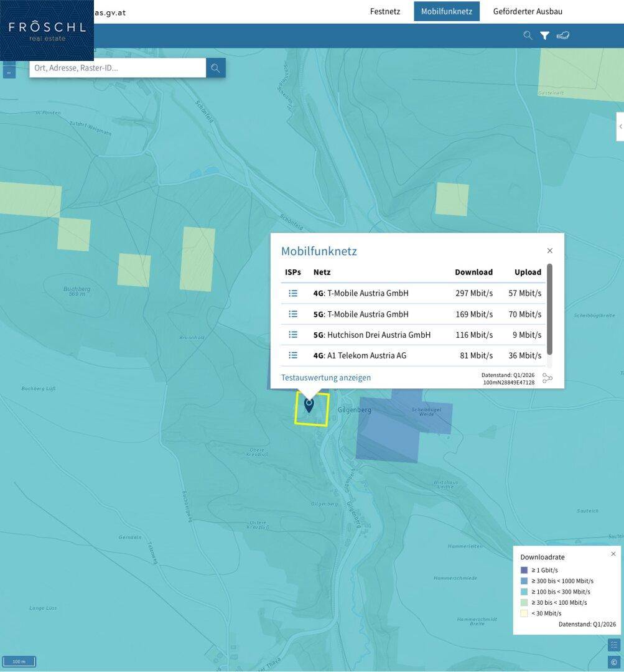Select the Mobilfunknetz tab
Image resolution: width=624 pixels, height=672 pixels.
pos(447,12)
